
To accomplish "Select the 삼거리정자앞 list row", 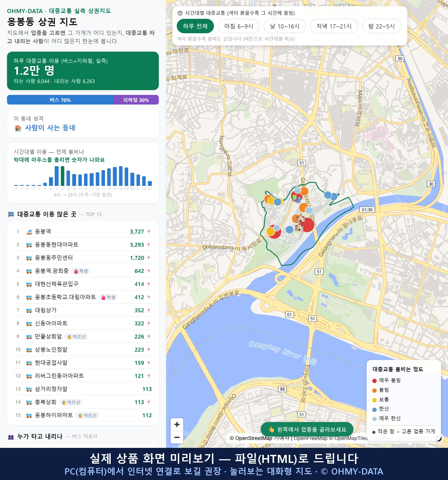I will click(83, 389).
